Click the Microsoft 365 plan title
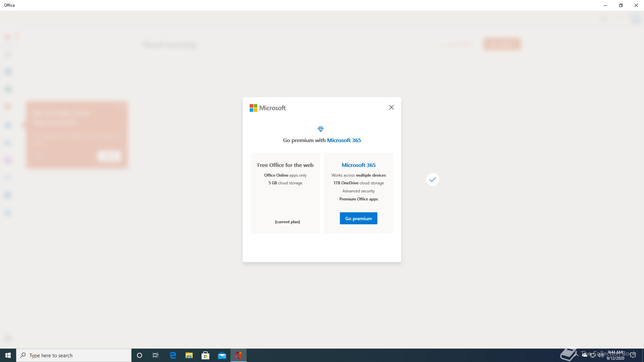Screen dimensions: 644x362 (x=358, y=165)
